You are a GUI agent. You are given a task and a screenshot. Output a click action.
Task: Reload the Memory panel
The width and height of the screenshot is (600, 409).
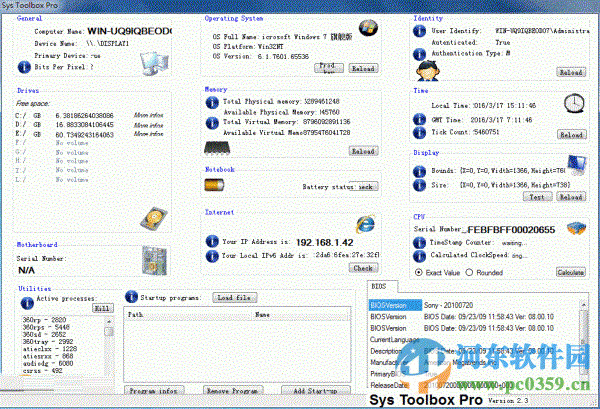pyautogui.click(x=363, y=152)
